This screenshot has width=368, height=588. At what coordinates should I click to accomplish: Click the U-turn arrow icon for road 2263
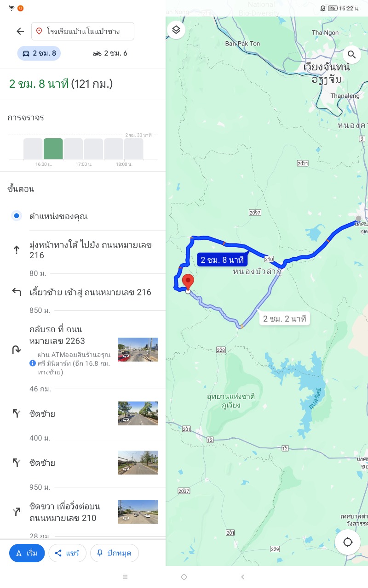click(x=17, y=350)
